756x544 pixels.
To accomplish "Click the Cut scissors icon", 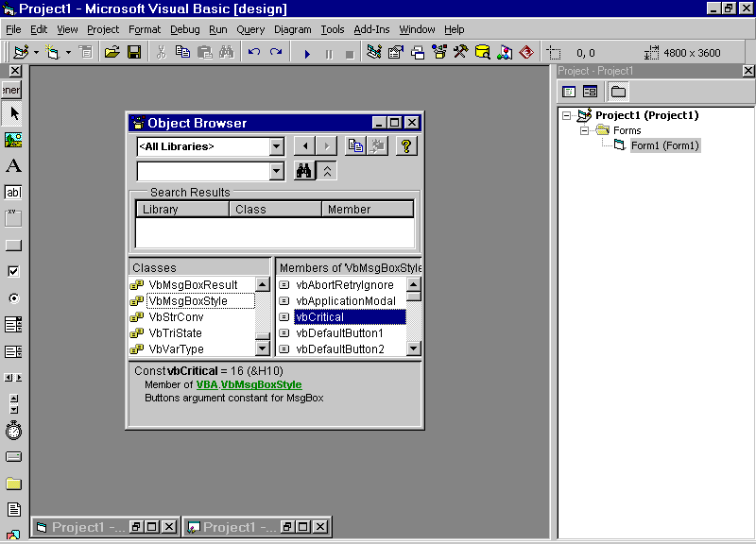I will coord(161,52).
